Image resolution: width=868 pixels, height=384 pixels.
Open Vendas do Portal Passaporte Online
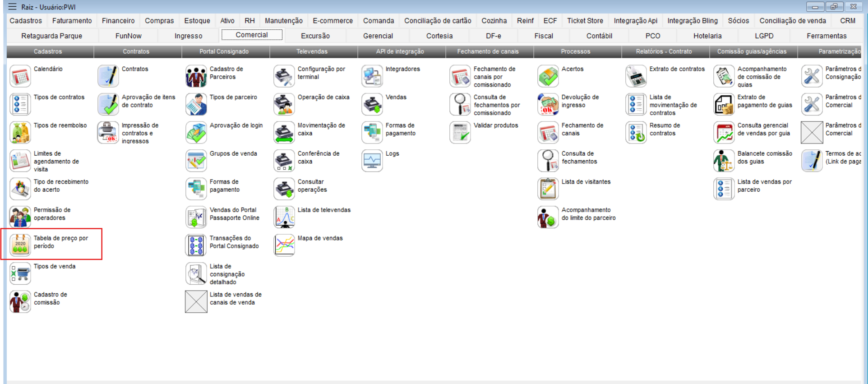point(196,217)
